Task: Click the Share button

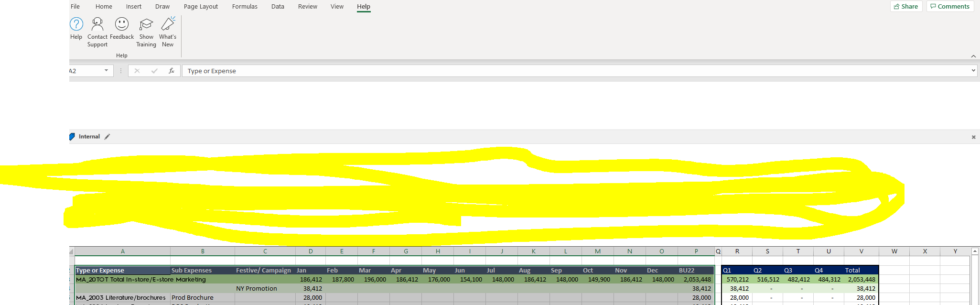Action: 906,6
